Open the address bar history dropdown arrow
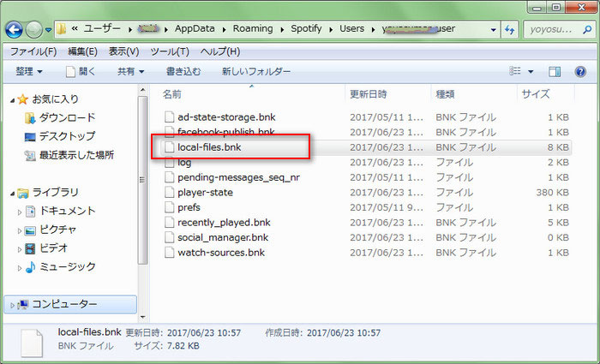The image size is (600, 364). coord(493,29)
